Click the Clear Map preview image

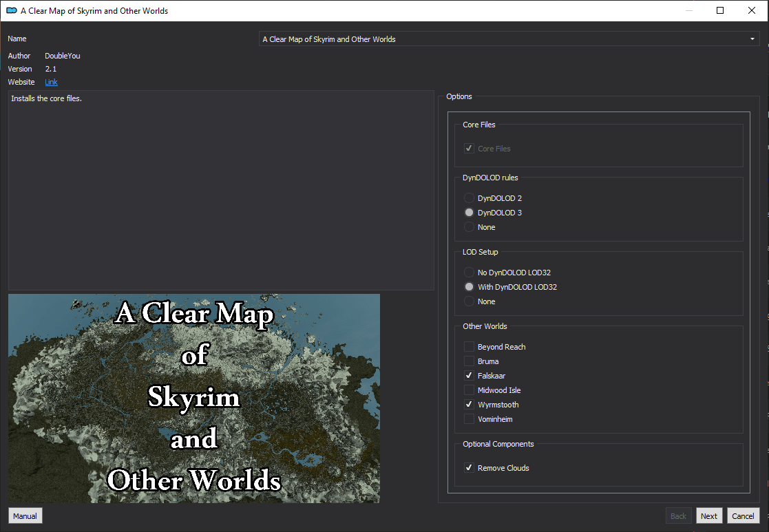tap(194, 398)
